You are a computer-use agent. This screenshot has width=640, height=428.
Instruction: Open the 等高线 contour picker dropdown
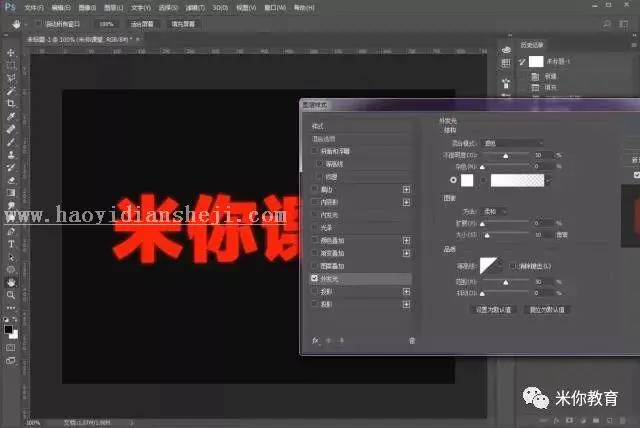coord(500,266)
